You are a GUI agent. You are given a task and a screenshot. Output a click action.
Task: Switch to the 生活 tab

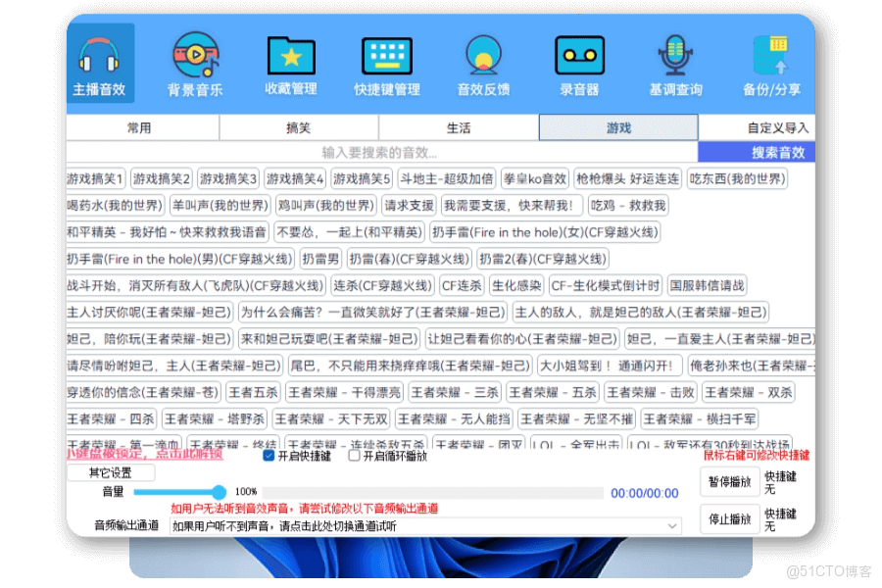[x=459, y=127]
